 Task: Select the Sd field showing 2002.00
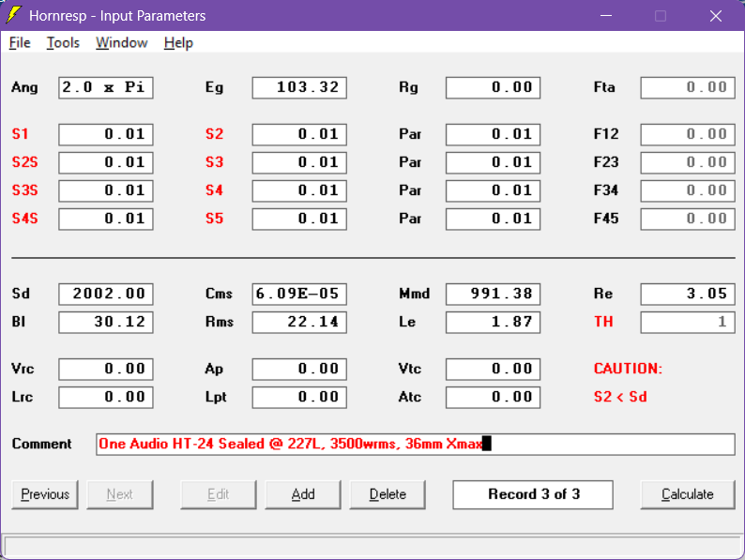coord(106,294)
